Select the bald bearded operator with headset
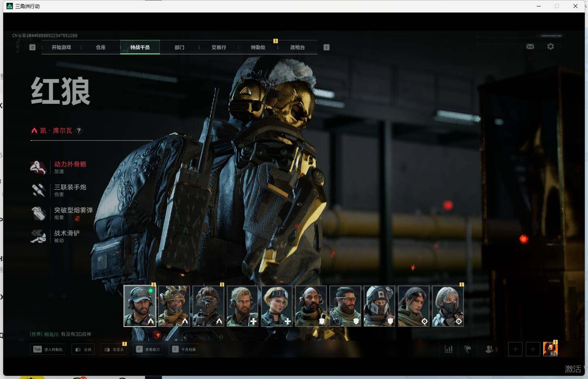The height and width of the screenshot is (379, 588). 311,306
